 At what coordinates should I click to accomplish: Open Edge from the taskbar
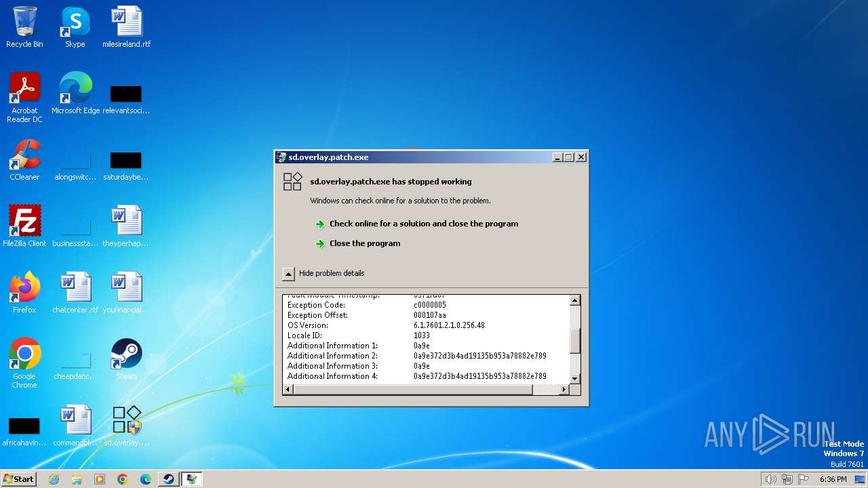tap(146, 479)
